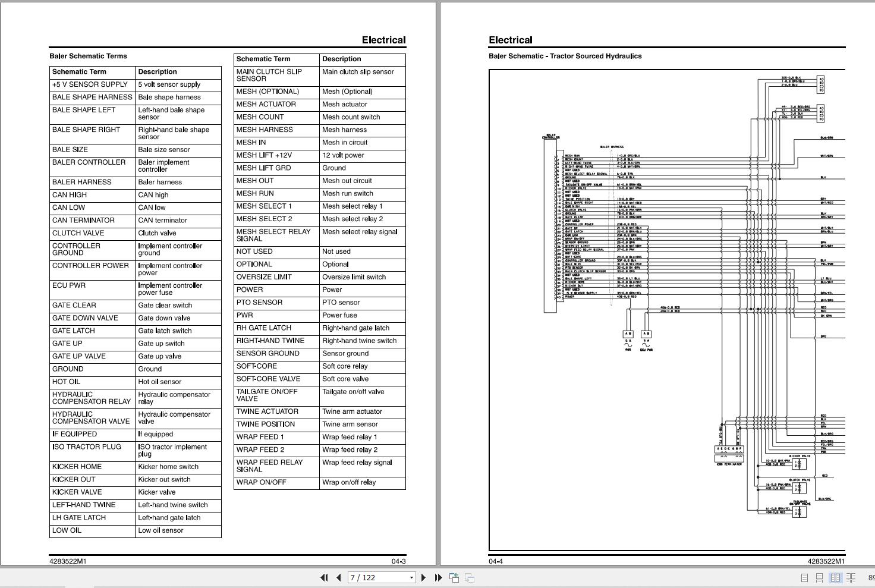The height and width of the screenshot is (588, 875).
Task: Click the 'Baler Schematic - Tractor Sourced Hydraulics' heading
Action: coord(565,56)
